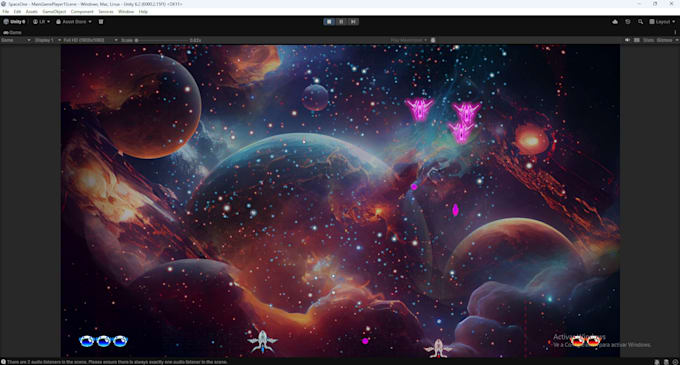Click the left white player spaceship
This screenshot has height=365, width=680.
coord(262,341)
